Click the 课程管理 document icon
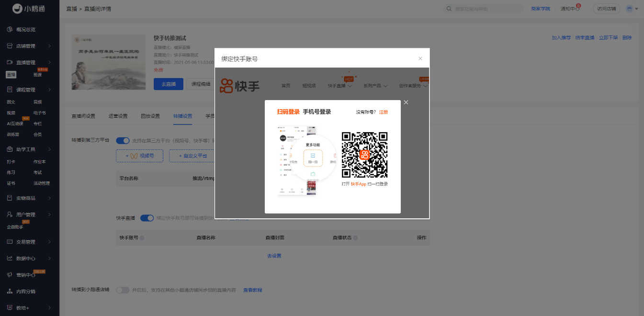The height and width of the screenshot is (316, 644). pyautogui.click(x=10, y=90)
